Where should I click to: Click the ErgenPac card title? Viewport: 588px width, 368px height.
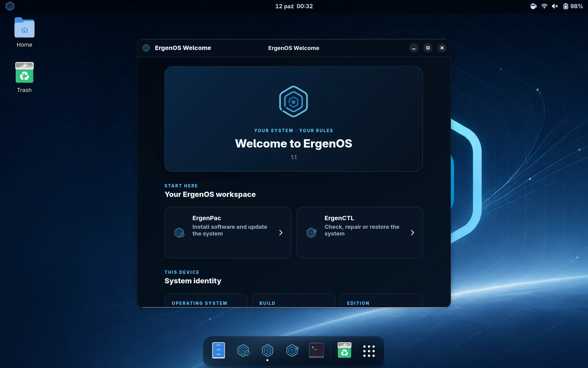(207, 218)
